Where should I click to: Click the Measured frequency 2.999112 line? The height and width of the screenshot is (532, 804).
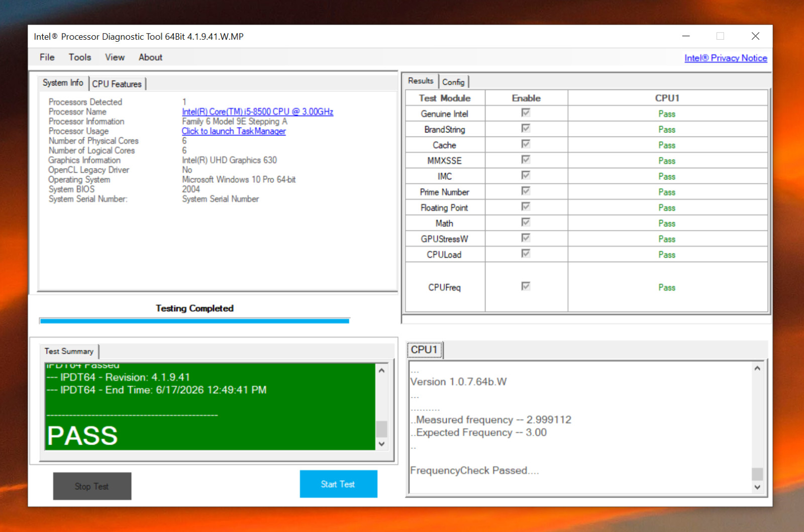[x=491, y=419]
